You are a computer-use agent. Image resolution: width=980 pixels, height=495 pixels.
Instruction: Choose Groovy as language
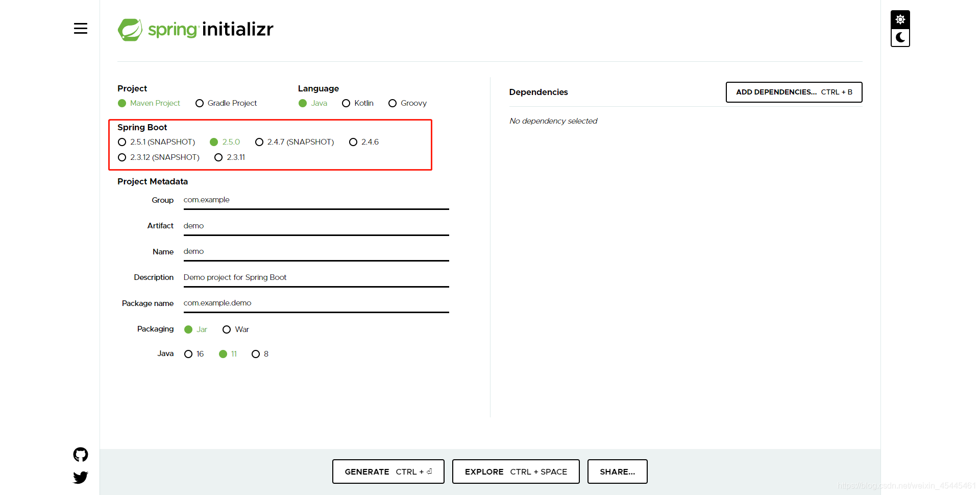pos(407,103)
